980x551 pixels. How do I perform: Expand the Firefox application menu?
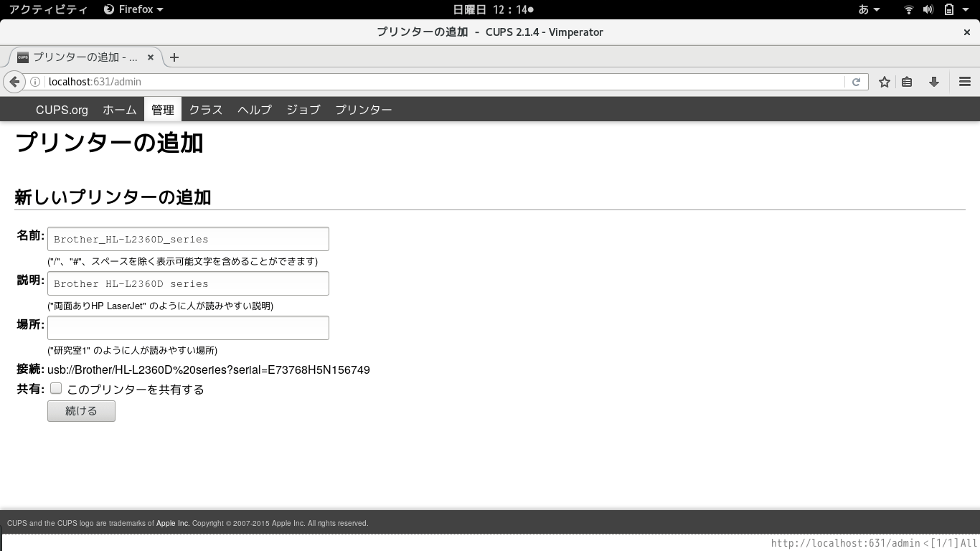coord(133,9)
